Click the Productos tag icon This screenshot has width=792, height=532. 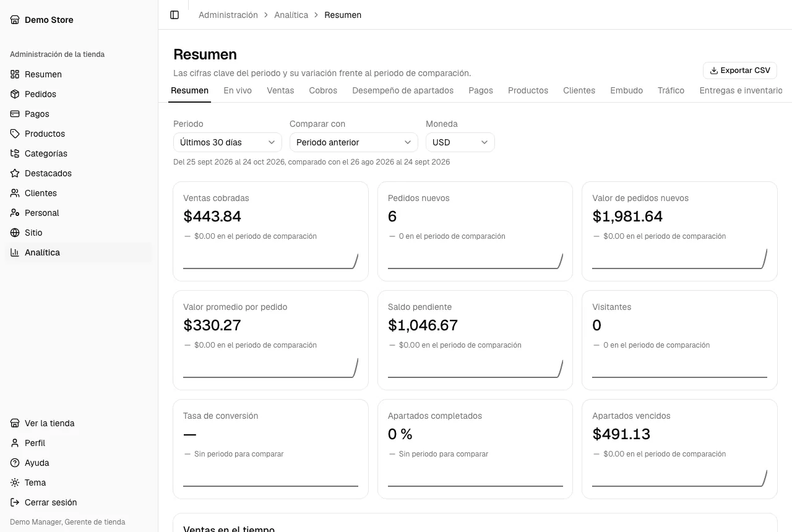pos(15,134)
